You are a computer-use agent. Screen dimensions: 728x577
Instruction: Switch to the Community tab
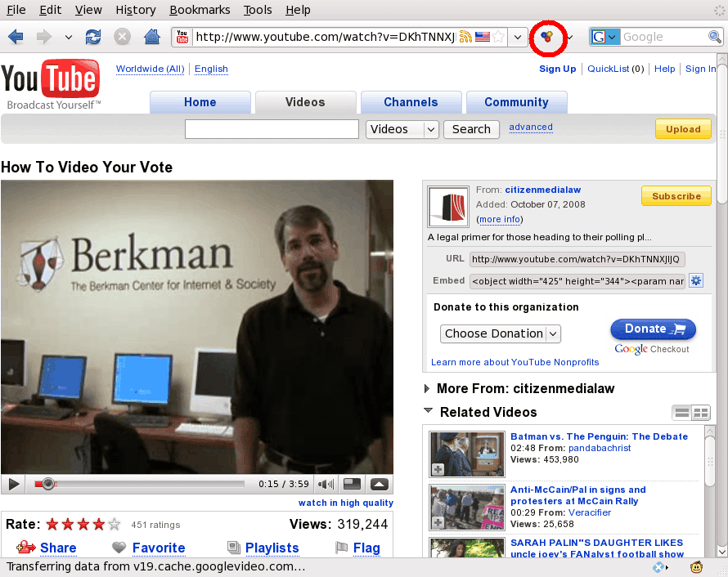(x=516, y=102)
